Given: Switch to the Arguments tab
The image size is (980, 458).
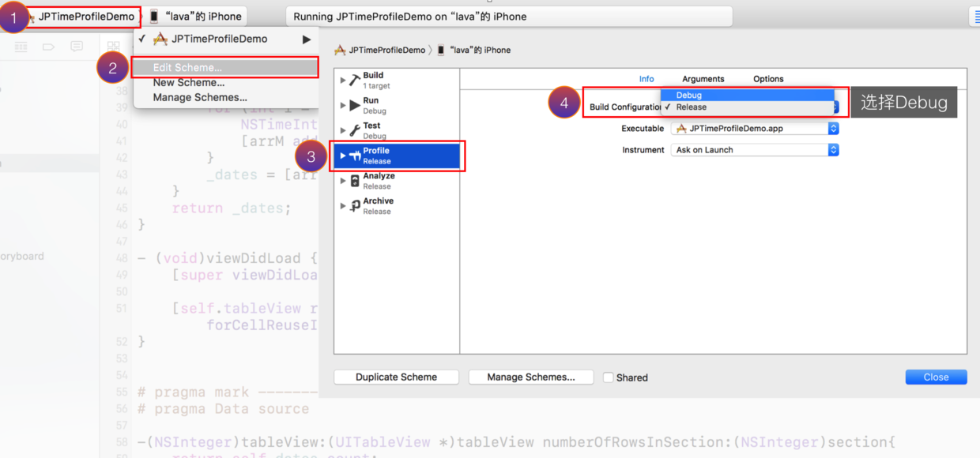Looking at the screenshot, I should click(x=703, y=79).
